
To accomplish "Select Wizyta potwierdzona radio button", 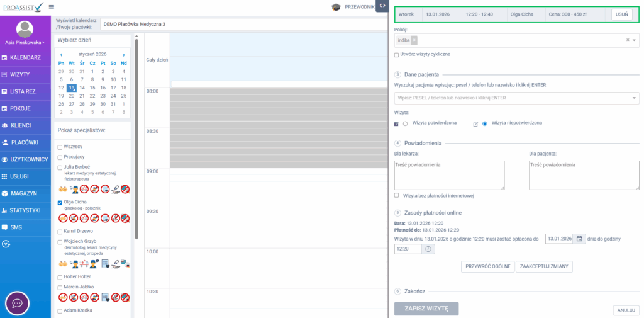I will point(405,123).
